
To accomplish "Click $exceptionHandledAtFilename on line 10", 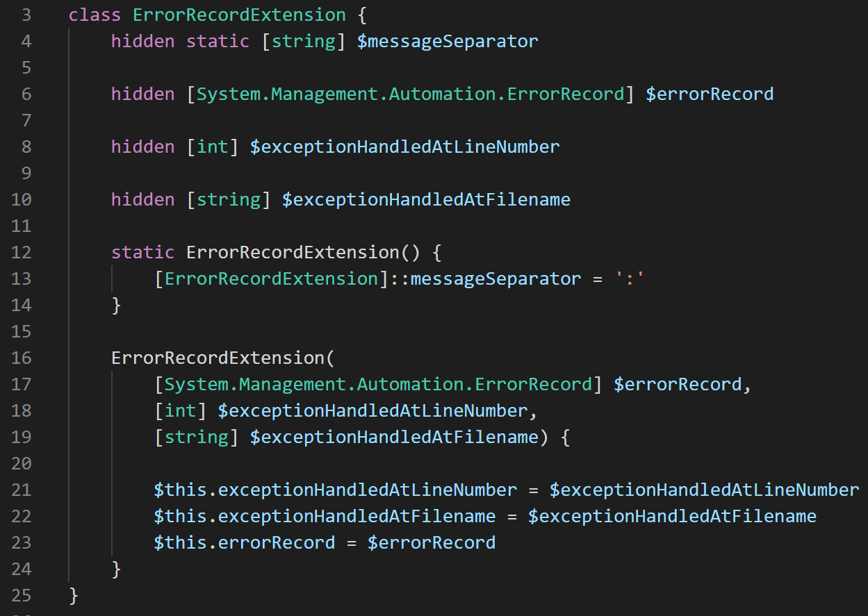I will coord(426,199).
